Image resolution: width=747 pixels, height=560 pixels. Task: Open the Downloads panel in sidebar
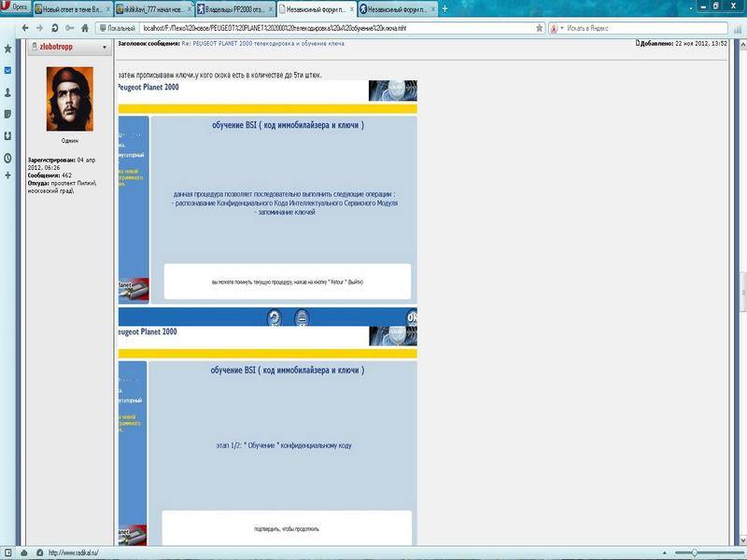coord(8,136)
